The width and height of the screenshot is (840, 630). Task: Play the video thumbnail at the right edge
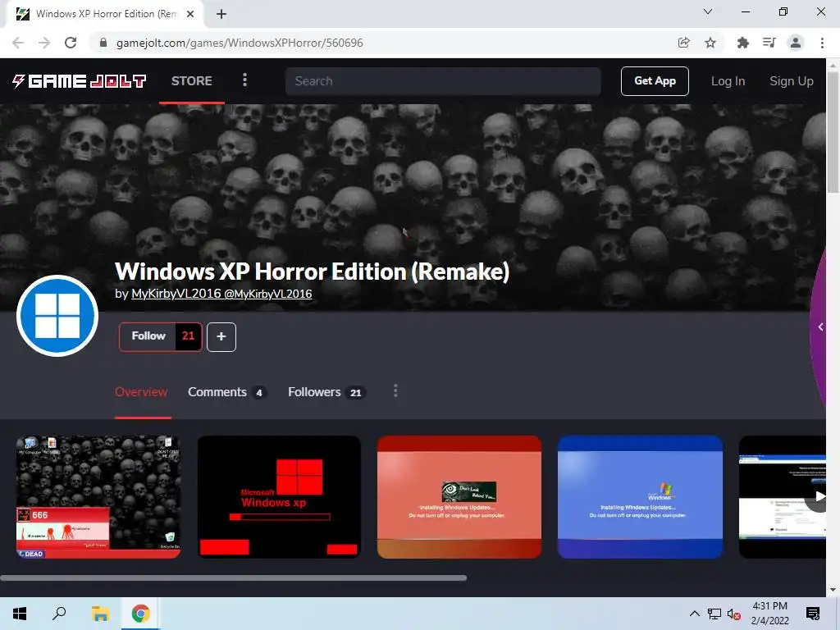[783, 497]
